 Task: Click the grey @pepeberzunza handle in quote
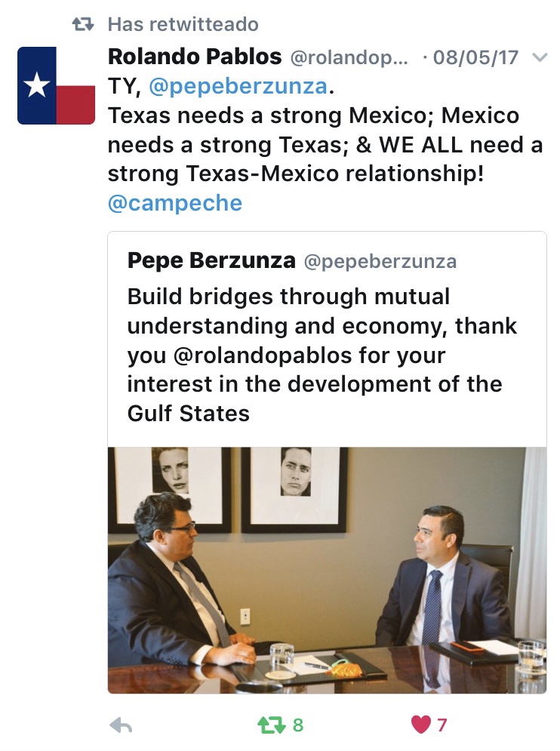(380, 262)
